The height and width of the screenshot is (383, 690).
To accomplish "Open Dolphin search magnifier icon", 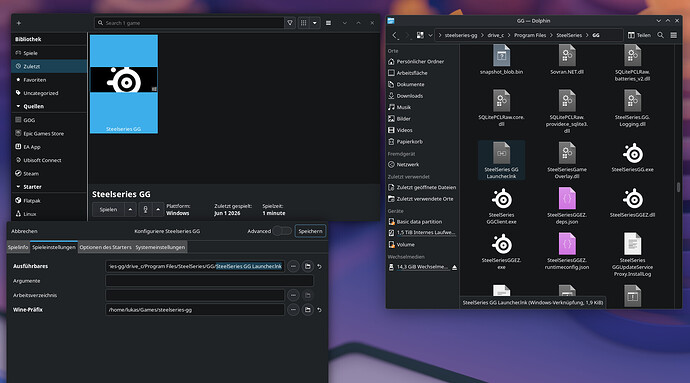I will point(660,35).
